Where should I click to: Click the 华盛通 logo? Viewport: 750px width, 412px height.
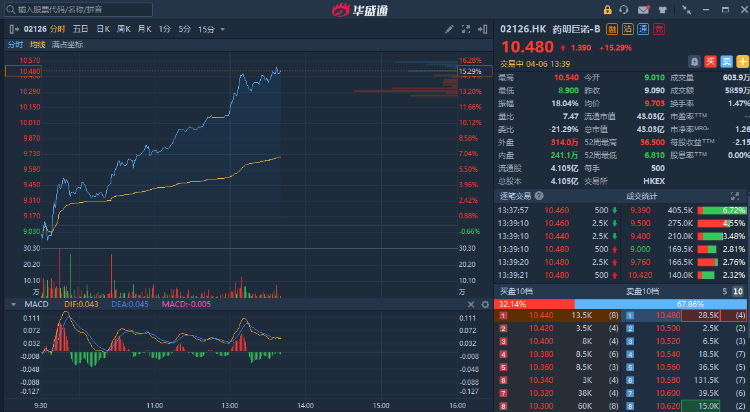pos(360,10)
